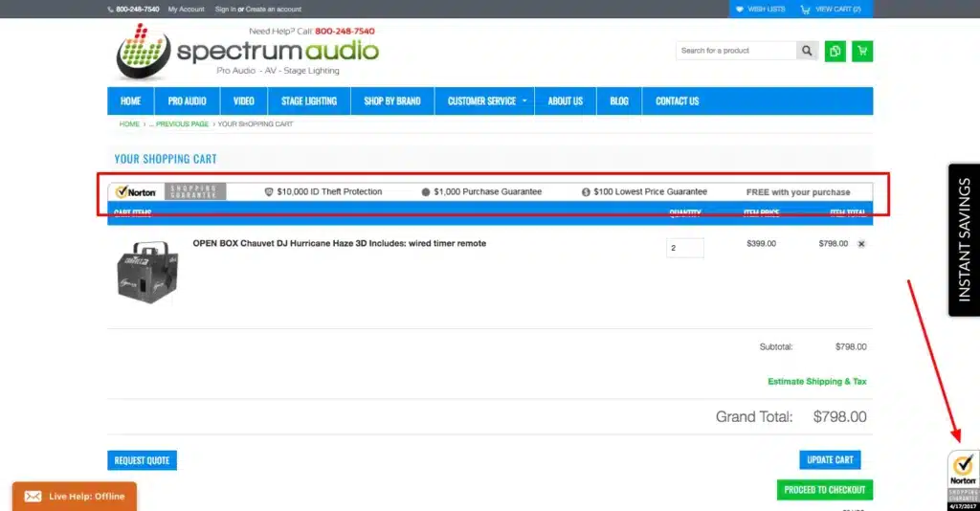This screenshot has width=980, height=511.
Task: Click the quantity input field
Action: click(684, 248)
